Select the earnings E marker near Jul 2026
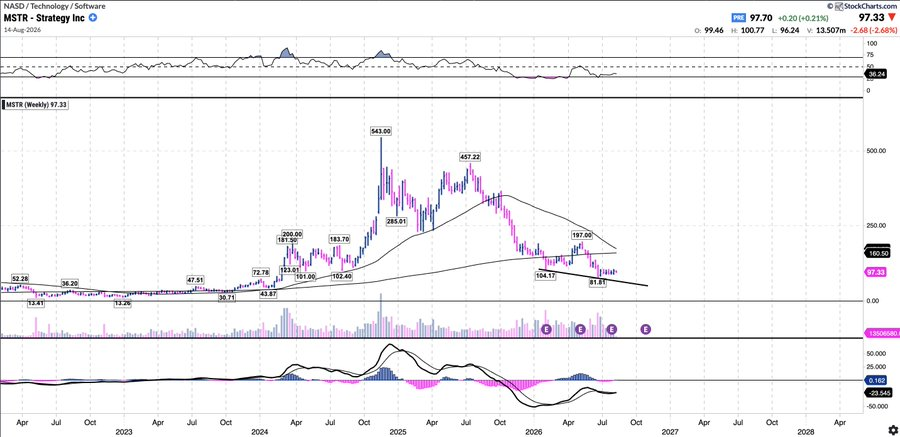 click(612, 329)
